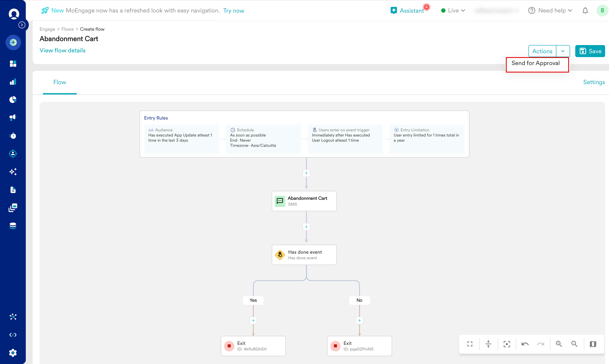The height and width of the screenshot is (364, 609).
Task: Click the zoom out magnifier icon
Action: [x=574, y=344]
